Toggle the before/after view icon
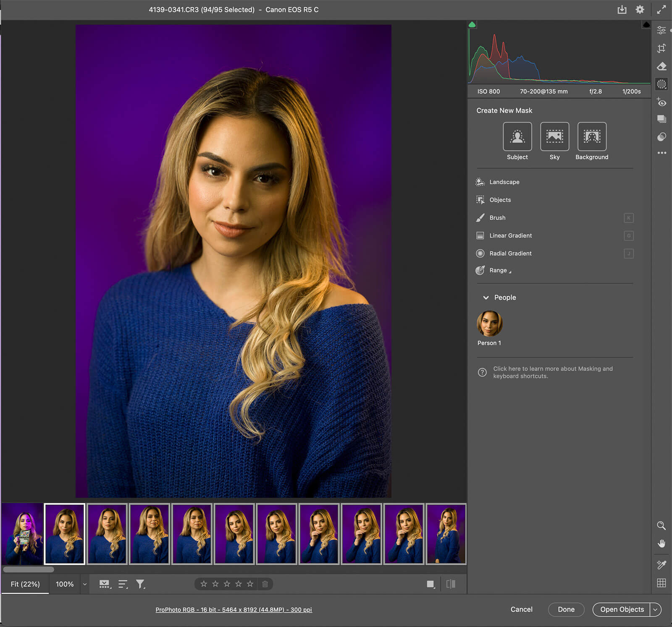672x627 pixels. (x=451, y=584)
